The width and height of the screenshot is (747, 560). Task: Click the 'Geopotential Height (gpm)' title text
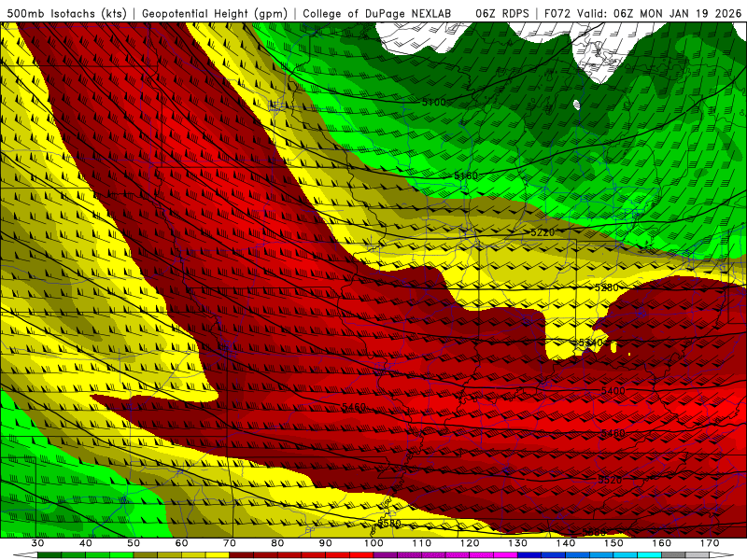click(215, 14)
